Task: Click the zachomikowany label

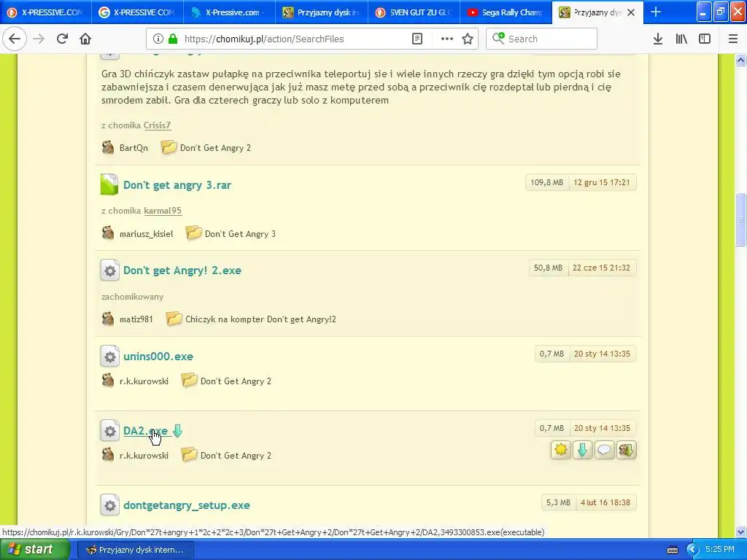Action: (133, 297)
